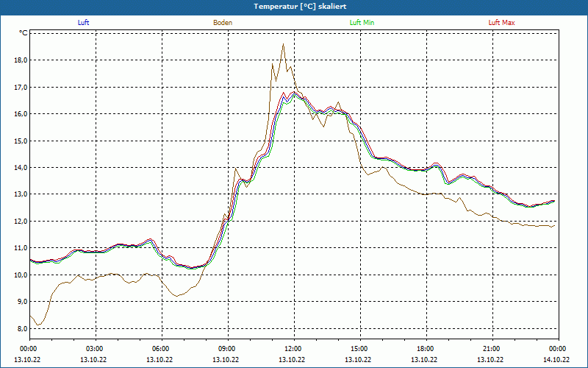Viewport: 588px width, 368px height.
Task: Click the 13.10.22 date under 12:00
Action: pos(292,359)
